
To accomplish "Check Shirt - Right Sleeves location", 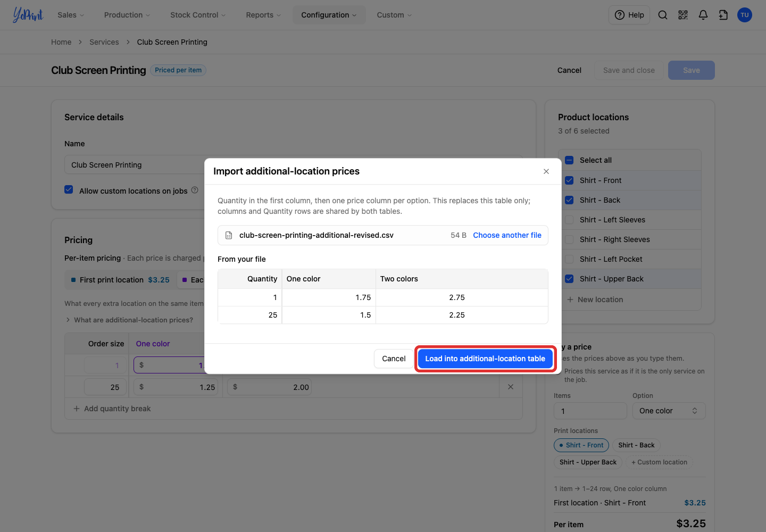I will (569, 239).
